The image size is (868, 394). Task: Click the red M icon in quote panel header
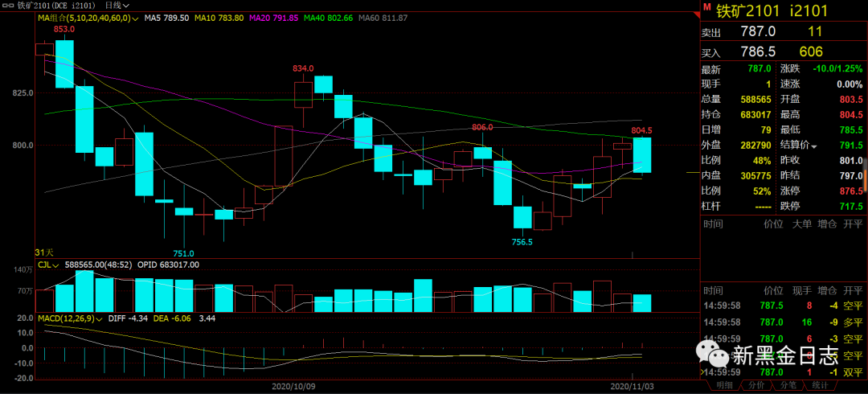[x=706, y=6]
